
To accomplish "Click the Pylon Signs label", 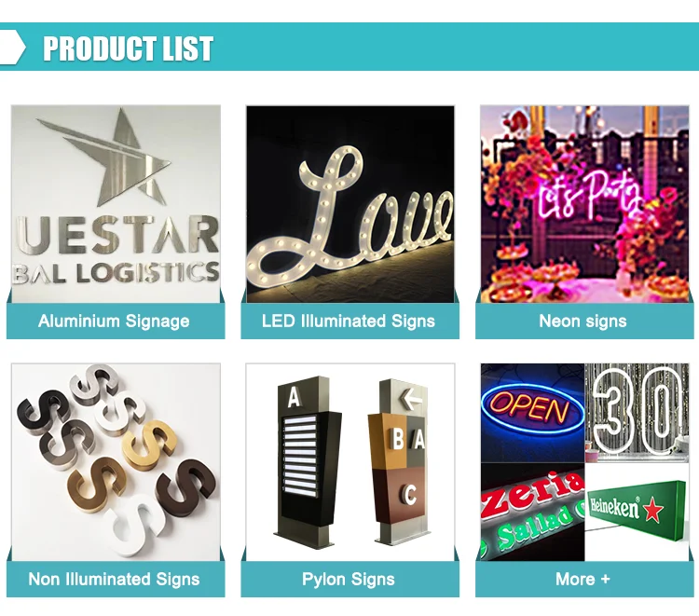I will pos(349,579).
